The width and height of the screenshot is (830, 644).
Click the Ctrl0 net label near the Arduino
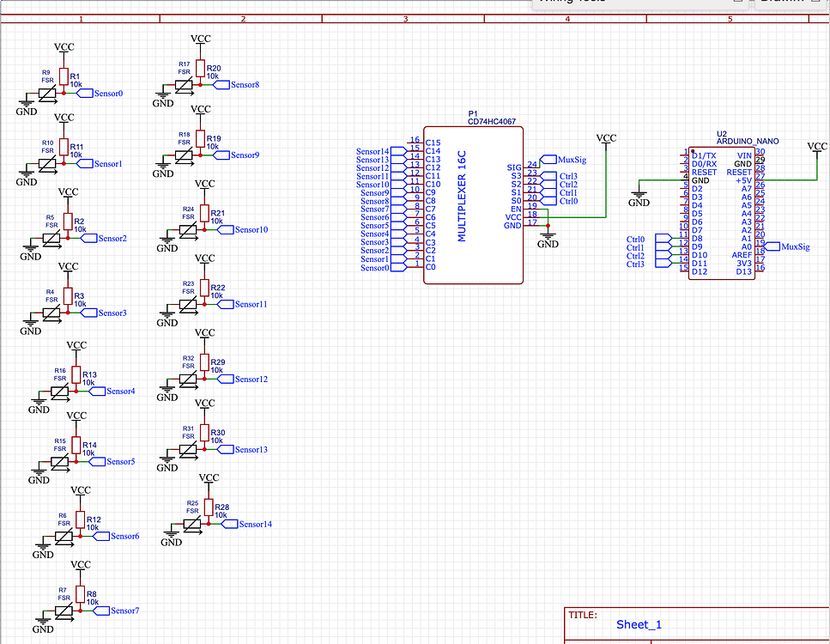(637, 239)
